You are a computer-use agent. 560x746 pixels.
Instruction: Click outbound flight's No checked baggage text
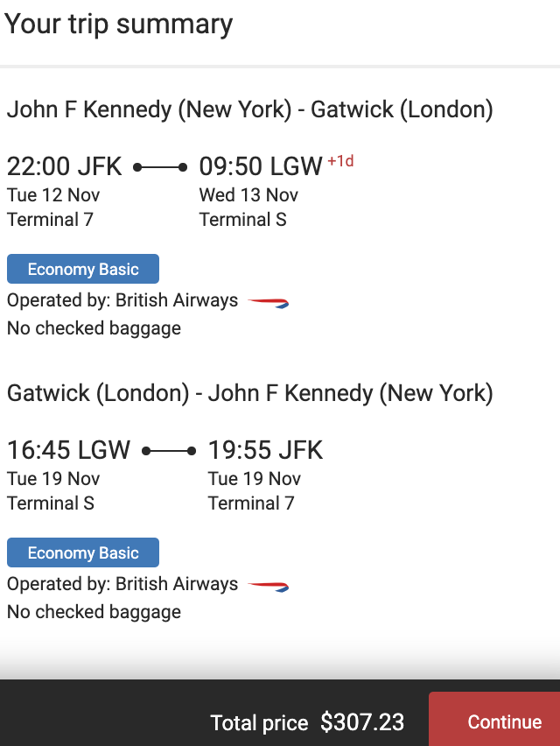pos(94,328)
